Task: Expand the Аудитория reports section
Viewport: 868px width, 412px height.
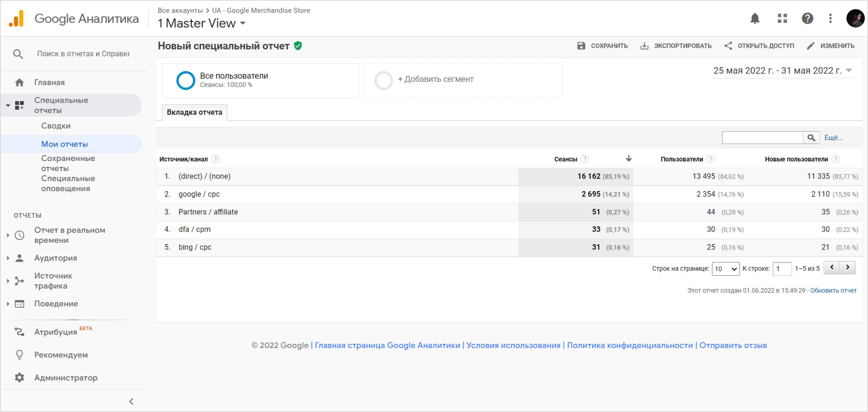Action: [56, 258]
